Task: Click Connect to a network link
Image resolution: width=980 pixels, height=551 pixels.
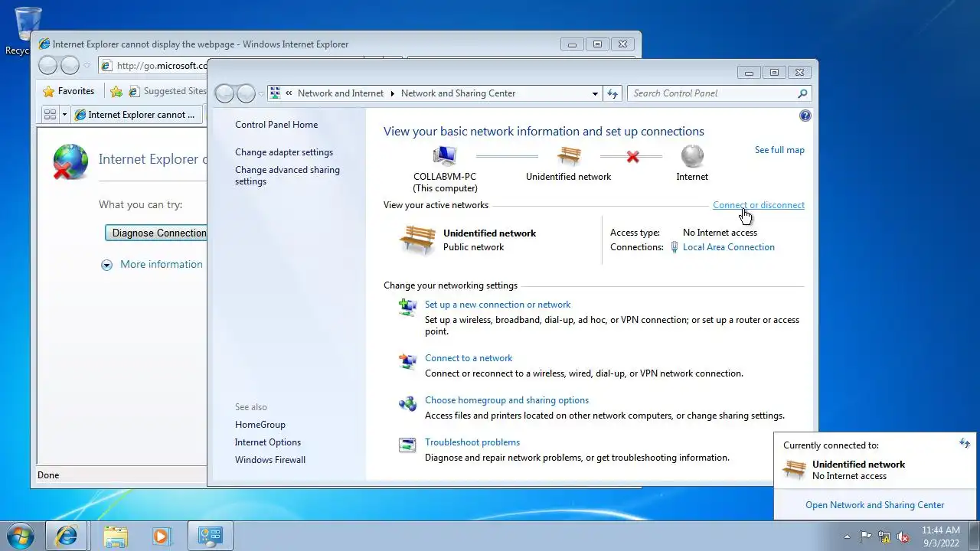Action: point(469,358)
